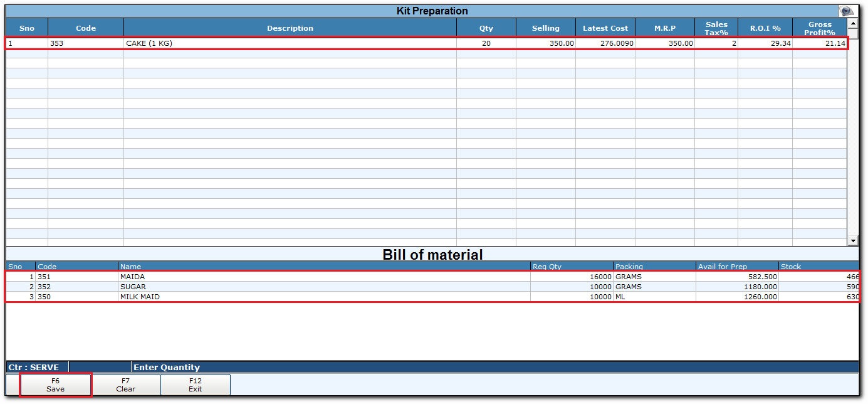Click the gross profit value 21.14

820,43
